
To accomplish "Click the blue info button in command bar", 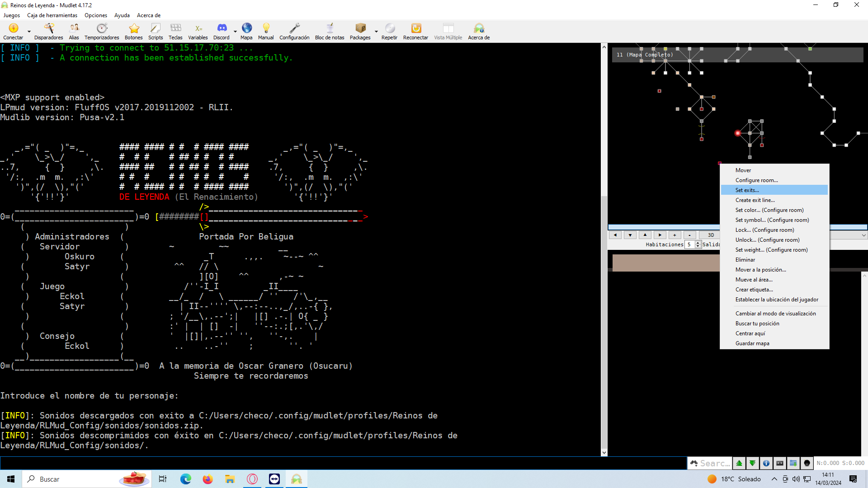I will click(x=766, y=463).
